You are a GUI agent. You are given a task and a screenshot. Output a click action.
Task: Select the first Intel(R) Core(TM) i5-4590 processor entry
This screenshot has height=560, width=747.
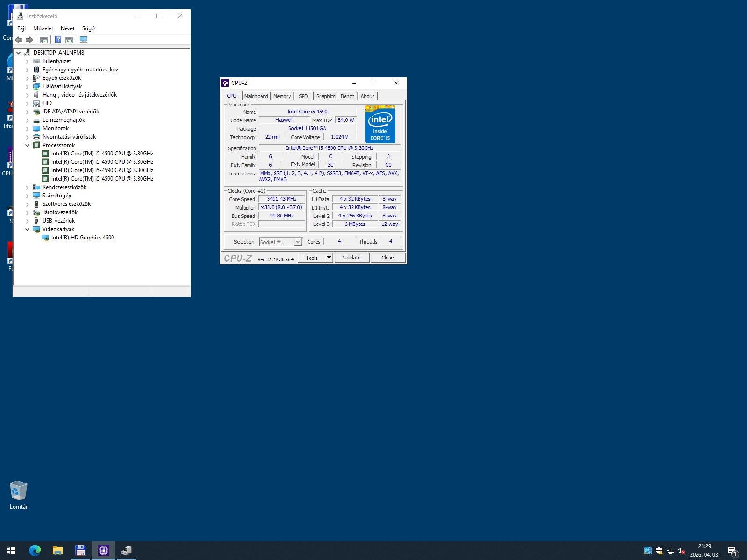[x=102, y=154]
